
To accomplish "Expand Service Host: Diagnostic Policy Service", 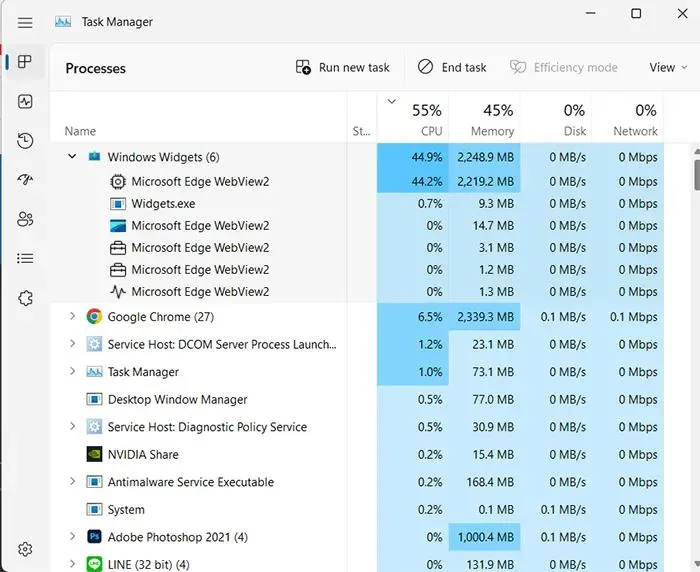I will [x=72, y=426].
